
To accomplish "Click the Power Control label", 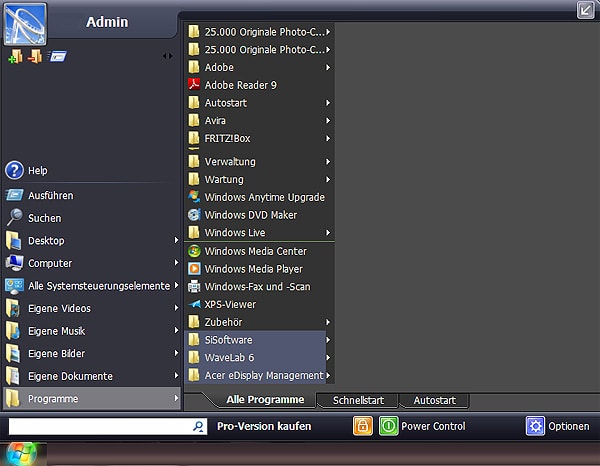I will click(433, 426).
